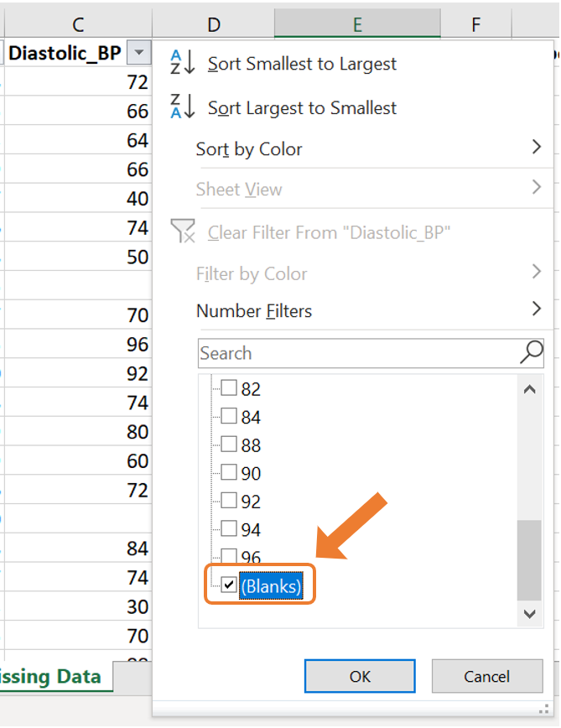This screenshot has height=728, width=561.
Task: Uncheck the (Blanks) checkbox
Action: pyautogui.click(x=228, y=584)
